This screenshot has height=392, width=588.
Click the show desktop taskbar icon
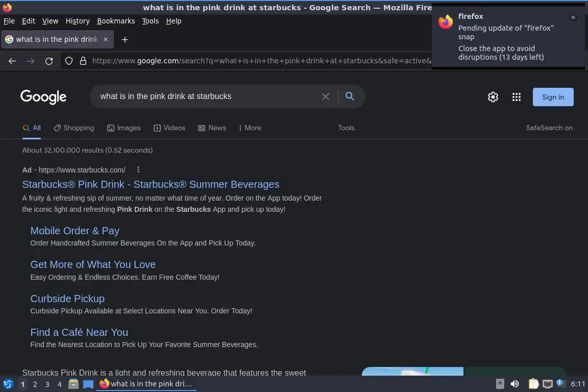[x=88, y=384]
